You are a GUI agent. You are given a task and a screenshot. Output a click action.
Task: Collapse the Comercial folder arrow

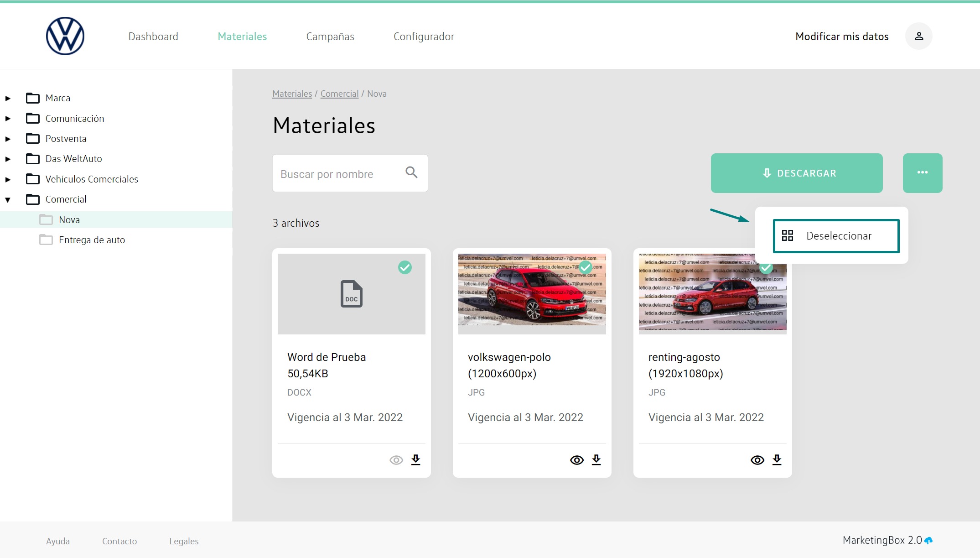click(8, 199)
